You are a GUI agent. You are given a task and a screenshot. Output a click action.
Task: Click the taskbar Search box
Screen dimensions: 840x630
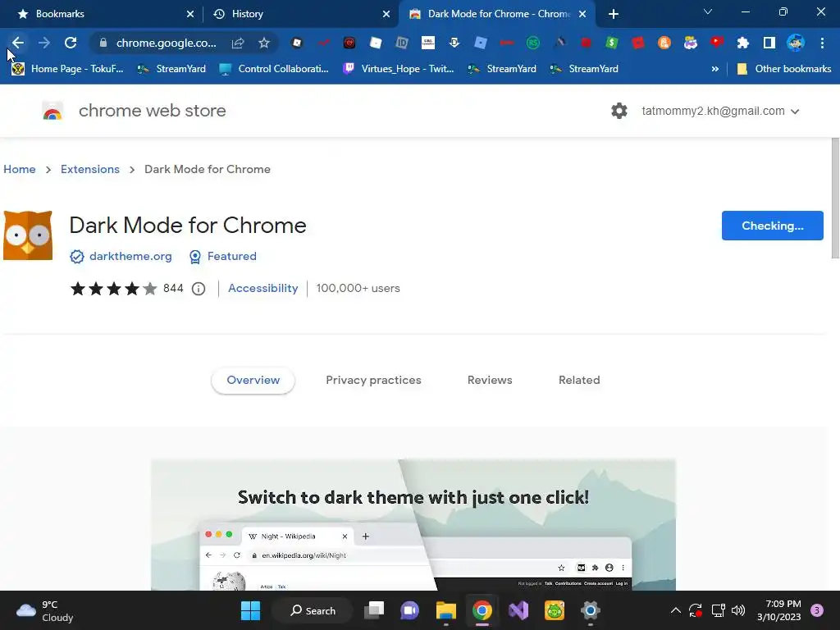click(x=313, y=610)
